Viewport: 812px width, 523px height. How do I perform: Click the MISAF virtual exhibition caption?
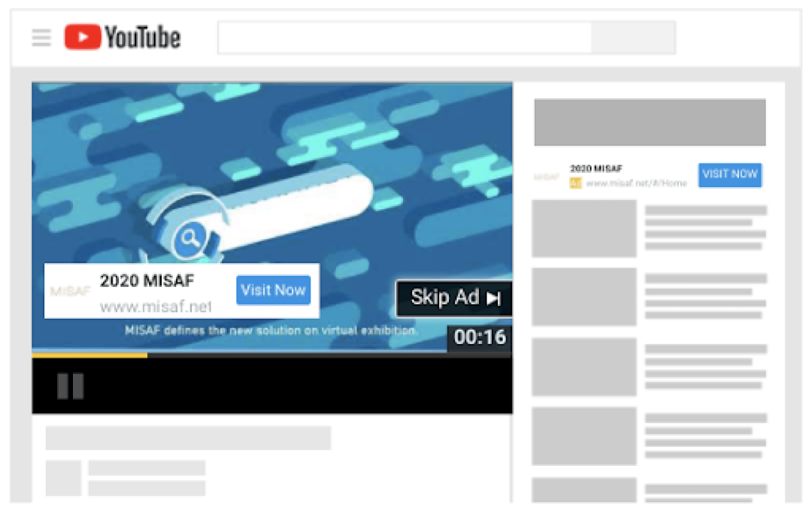(x=271, y=331)
